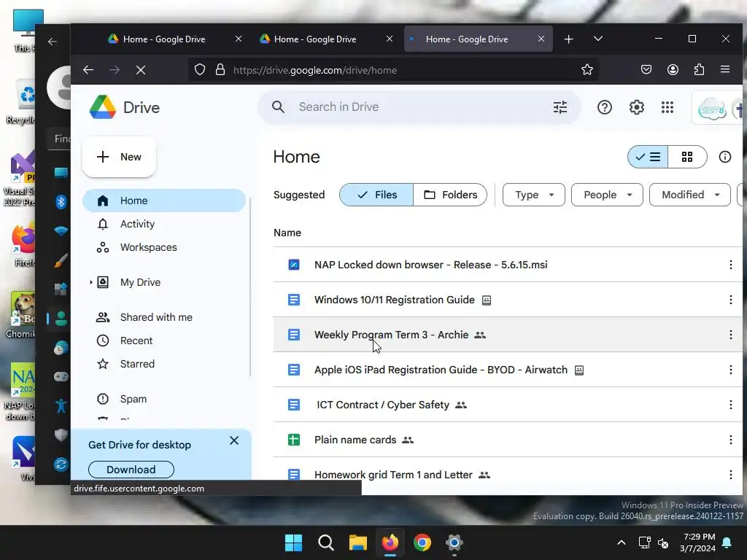Show details info icon beside view toggle
The image size is (747, 560).
click(x=724, y=157)
